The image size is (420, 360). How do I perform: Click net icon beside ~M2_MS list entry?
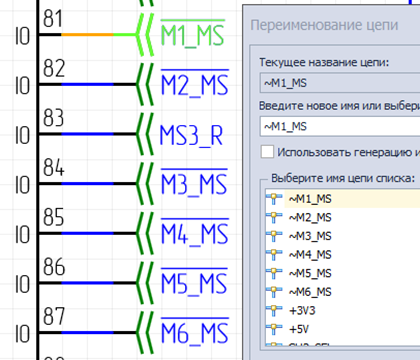pyautogui.click(x=274, y=218)
